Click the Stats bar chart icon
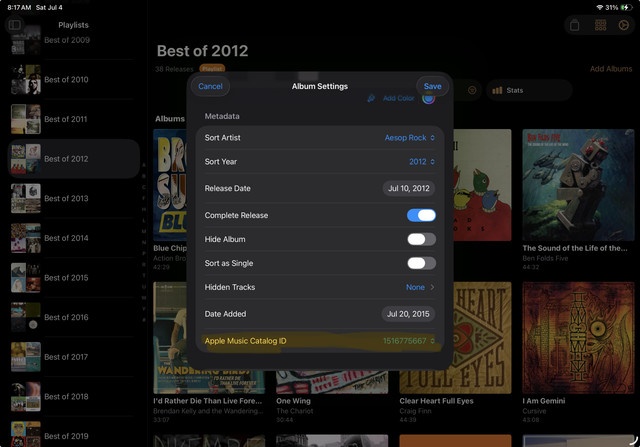Image resolution: width=640 pixels, height=447 pixels. 497,90
